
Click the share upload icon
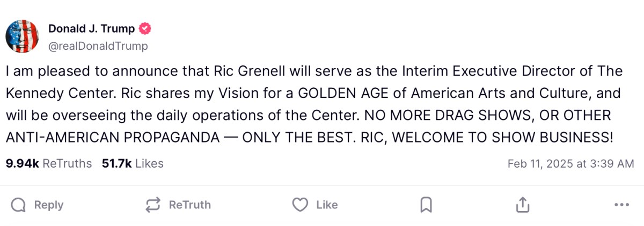click(x=523, y=205)
